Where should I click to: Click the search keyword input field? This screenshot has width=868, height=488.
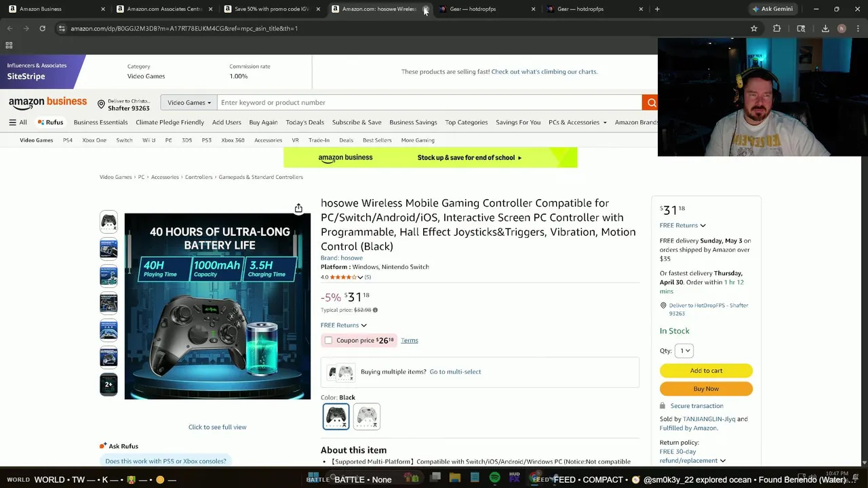pyautogui.click(x=429, y=102)
